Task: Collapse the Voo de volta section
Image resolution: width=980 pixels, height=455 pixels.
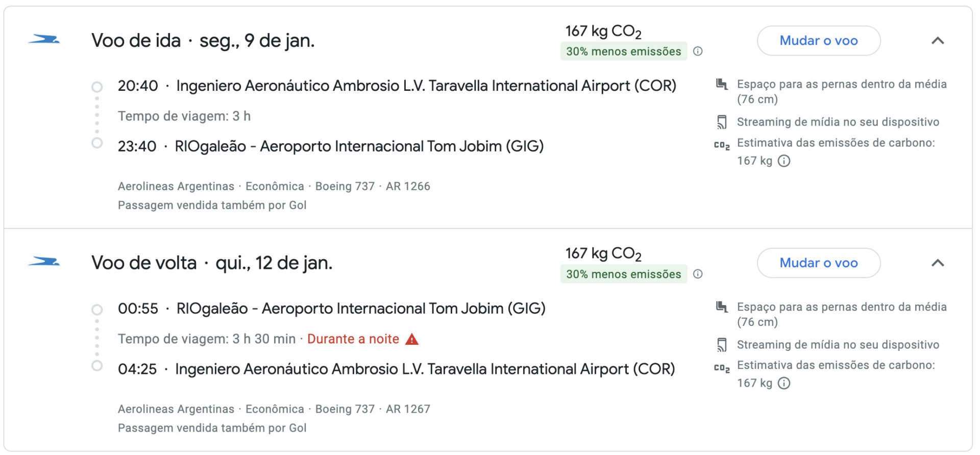Action: (938, 263)
